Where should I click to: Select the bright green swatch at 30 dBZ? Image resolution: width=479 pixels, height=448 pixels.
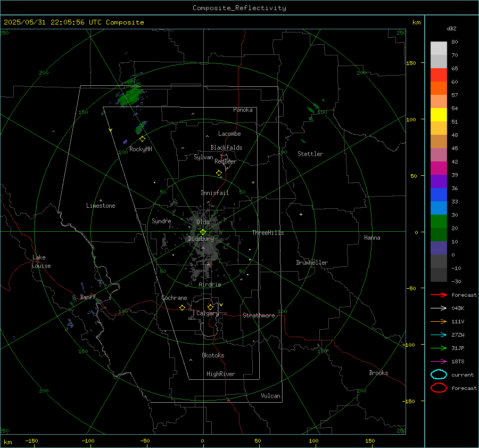click(x=439, y=221)
